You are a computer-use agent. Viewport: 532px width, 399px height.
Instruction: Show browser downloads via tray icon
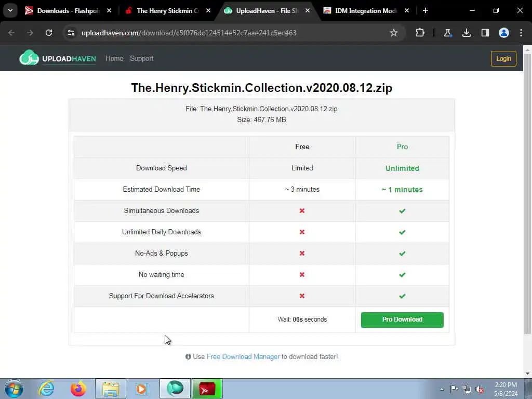pos(467,33)
